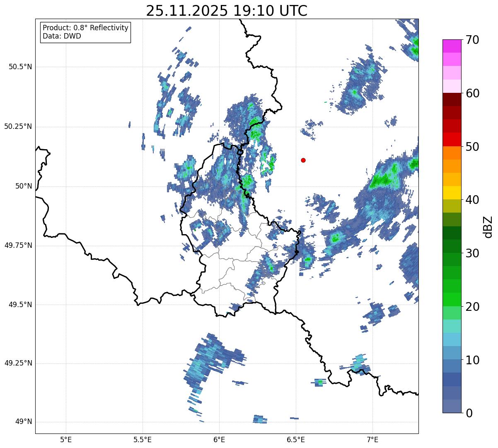Click the dBZ colorbar axis label

pyautogui.click(x=489, y=226)
